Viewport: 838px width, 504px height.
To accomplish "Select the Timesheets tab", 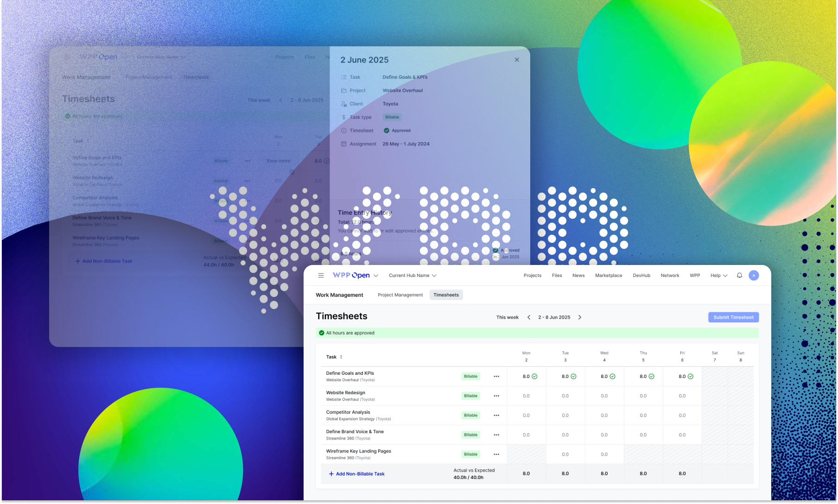I will tap(446, 295).
